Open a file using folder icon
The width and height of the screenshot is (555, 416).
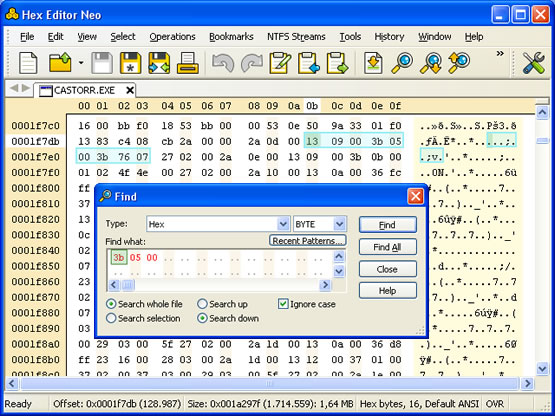pos(60,63)
